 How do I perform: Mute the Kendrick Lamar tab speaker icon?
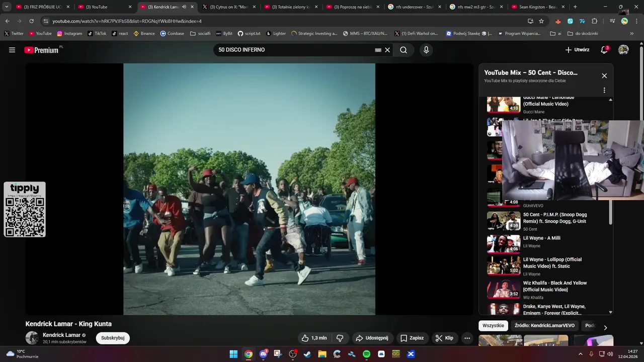[184, 7]
